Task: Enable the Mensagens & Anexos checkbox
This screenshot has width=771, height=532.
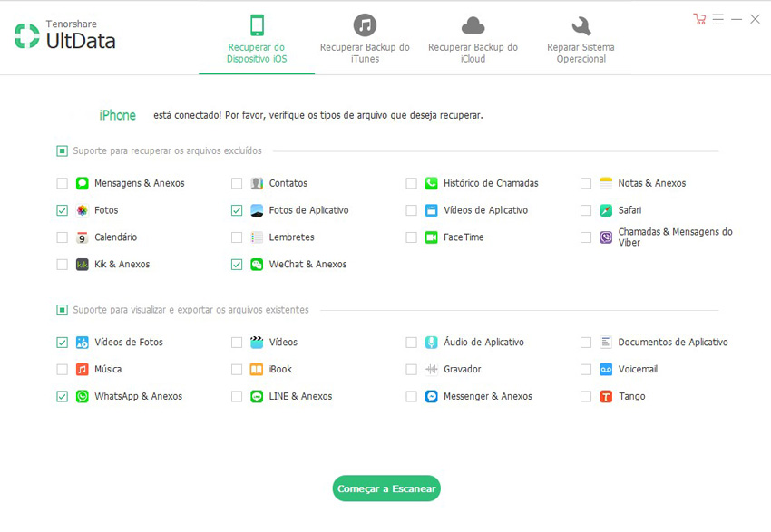Action: click(62, 183)
